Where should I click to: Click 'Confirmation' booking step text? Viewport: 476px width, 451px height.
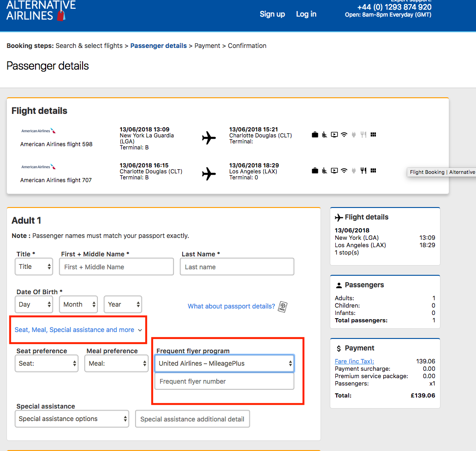247,46
